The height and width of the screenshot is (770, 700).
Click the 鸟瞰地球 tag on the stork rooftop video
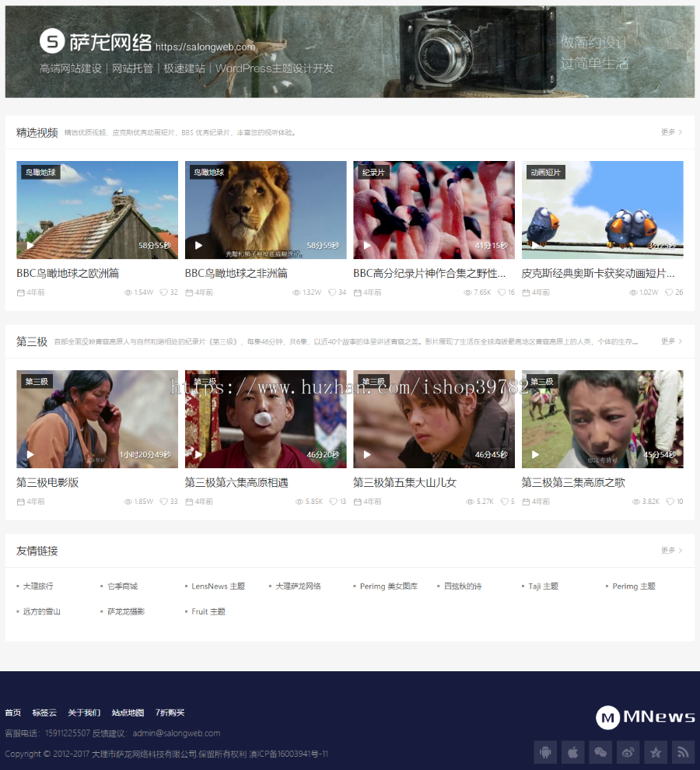[x=40, y=173]
